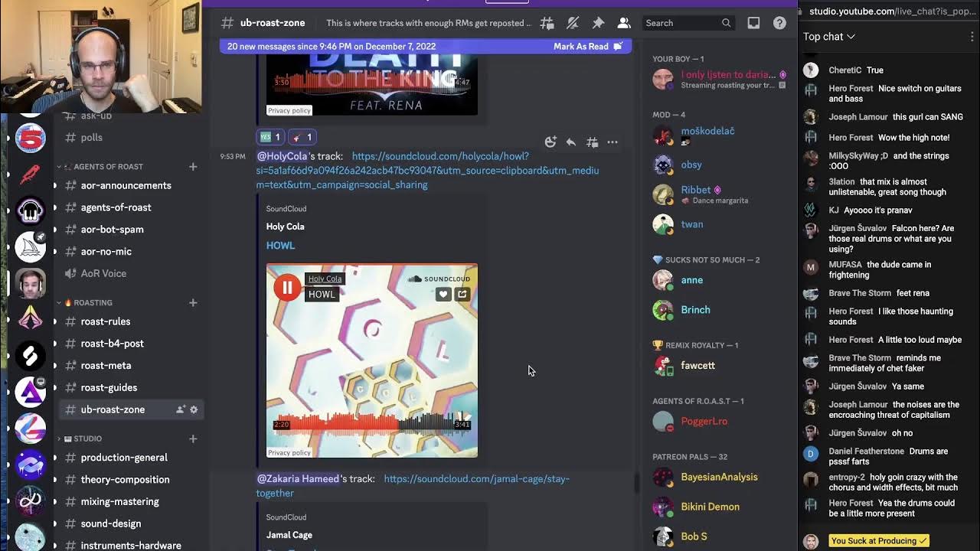Open theory-composition channel
The height and width of the screenshot is (551, 980).
pyautogui.click(x=126, y=480)
